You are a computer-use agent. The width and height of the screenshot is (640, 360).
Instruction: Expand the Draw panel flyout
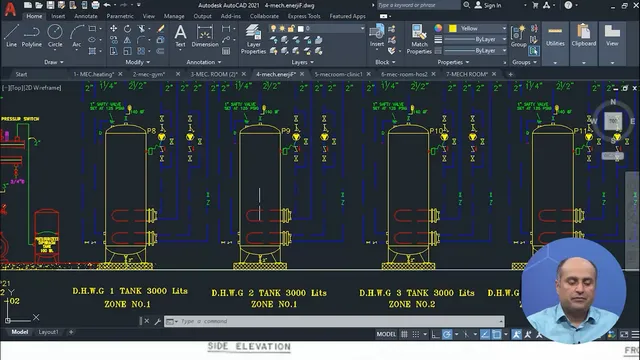click(54, 62)
